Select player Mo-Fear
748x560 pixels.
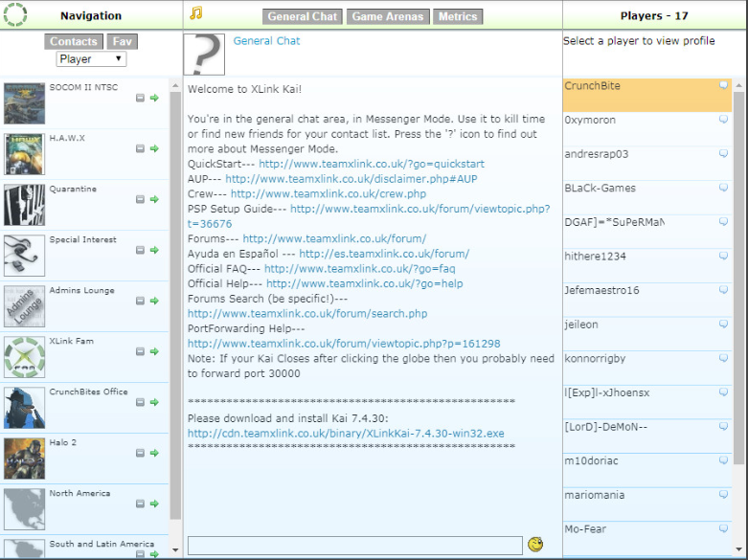pyautogui.click(x=647, y=539)
